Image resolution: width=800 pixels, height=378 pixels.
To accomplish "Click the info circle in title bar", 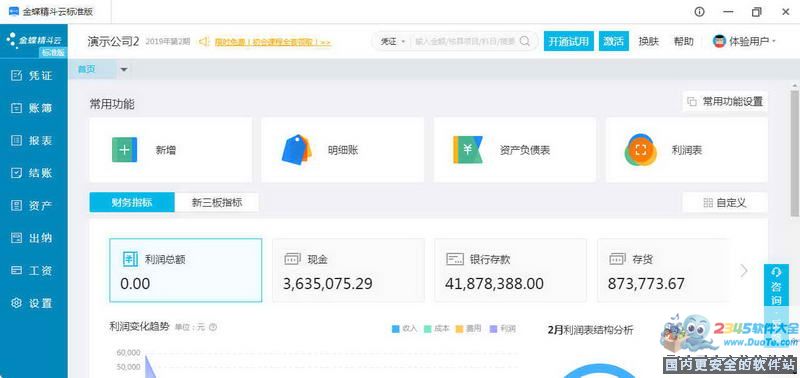I will [x=699, y=12].
